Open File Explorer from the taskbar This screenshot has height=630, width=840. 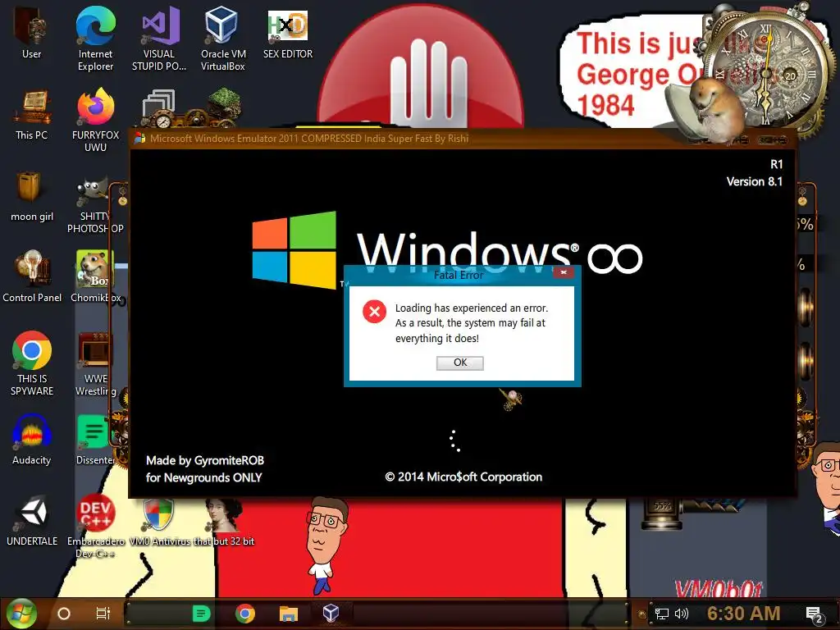coord(288,614)
